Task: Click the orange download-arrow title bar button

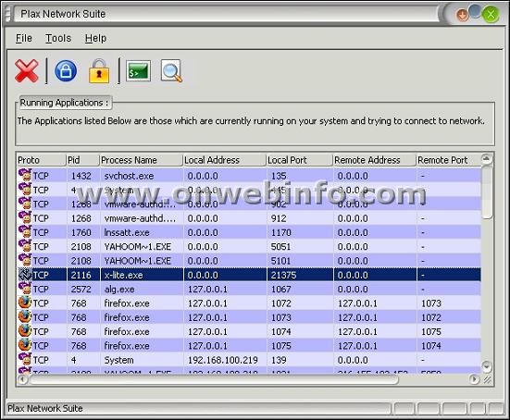Action: pos(462,15)
